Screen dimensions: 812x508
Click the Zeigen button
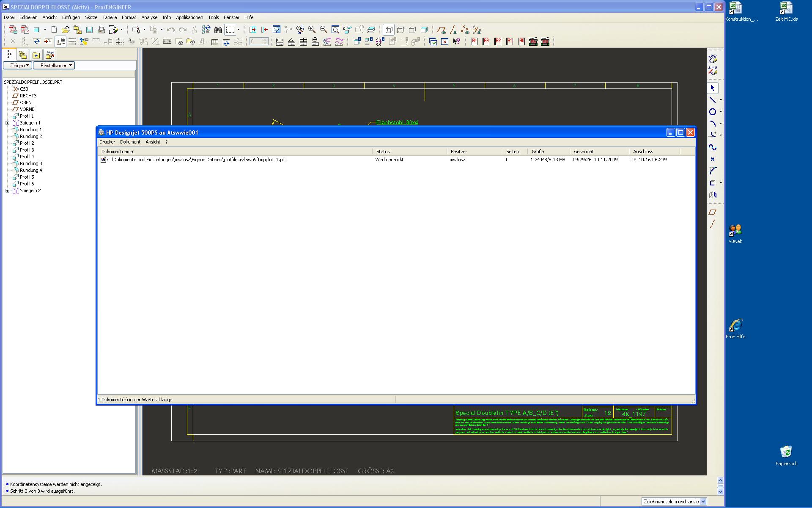point(17,66)
